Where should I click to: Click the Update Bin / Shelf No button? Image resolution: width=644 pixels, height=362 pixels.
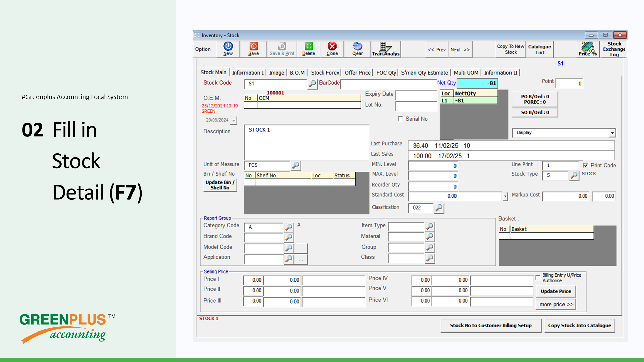coord(220,185)
